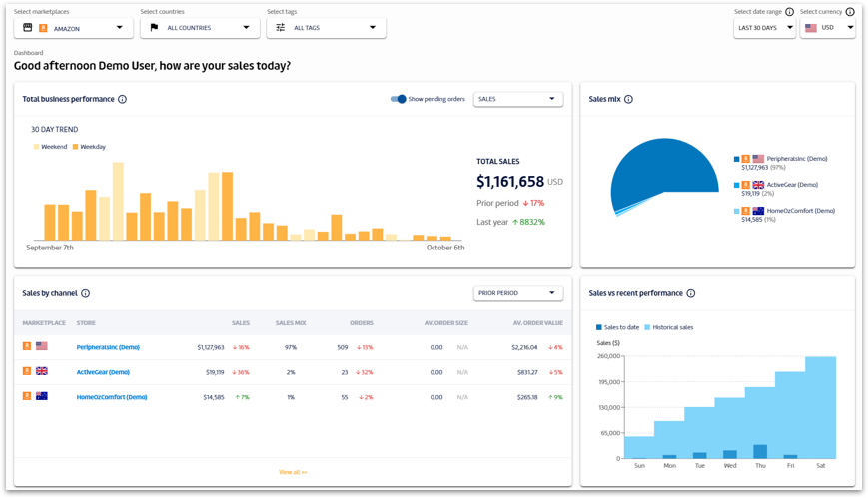This screenshot has width=868, height=498.
Task: Click Amazon icon in HomeOzComfort table row
Action: [27, 396]
